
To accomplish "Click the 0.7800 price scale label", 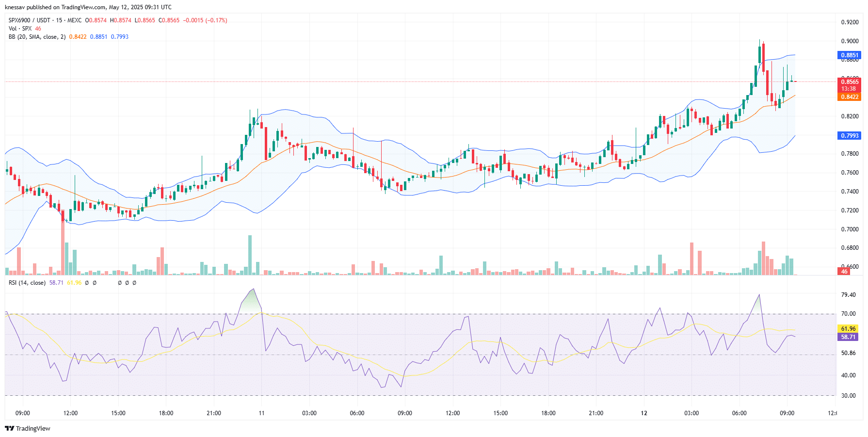I will [x=850, y=154].
